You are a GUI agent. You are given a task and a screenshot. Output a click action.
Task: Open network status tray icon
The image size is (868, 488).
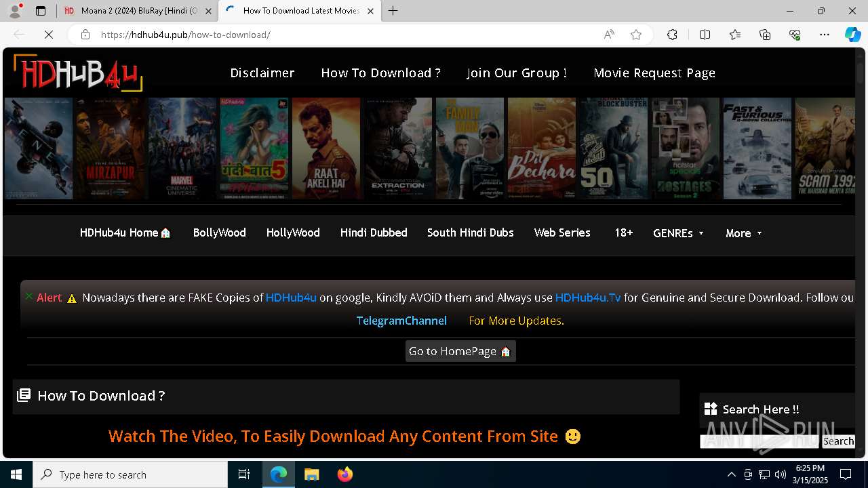click(764, 474)
